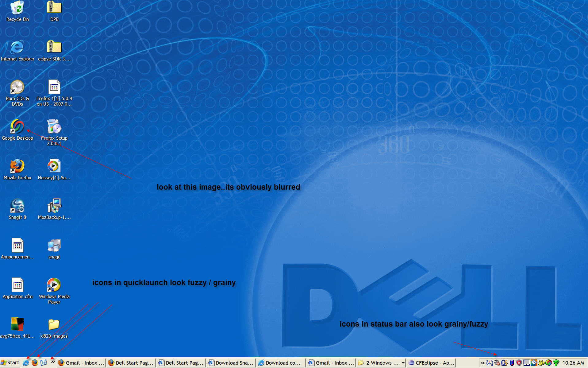Click the red shield security tray icon
This screenshot has height=368, width=588.
(519, 363)
